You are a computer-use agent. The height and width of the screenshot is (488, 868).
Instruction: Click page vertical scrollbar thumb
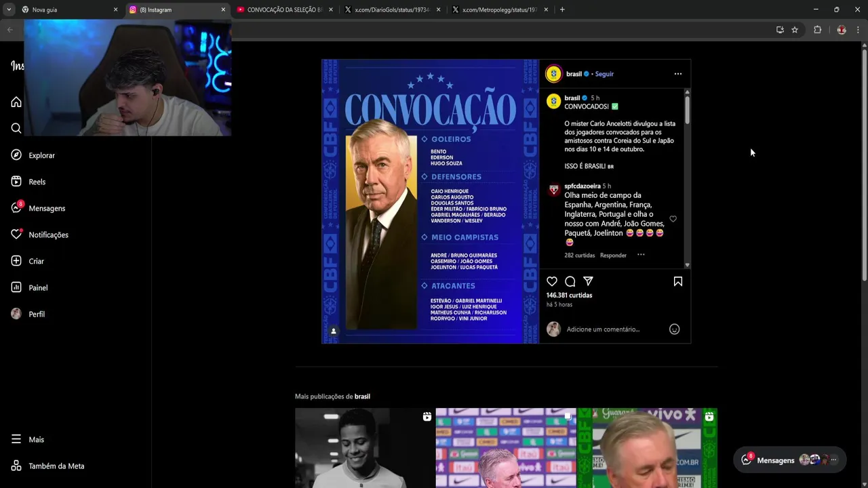865,165
